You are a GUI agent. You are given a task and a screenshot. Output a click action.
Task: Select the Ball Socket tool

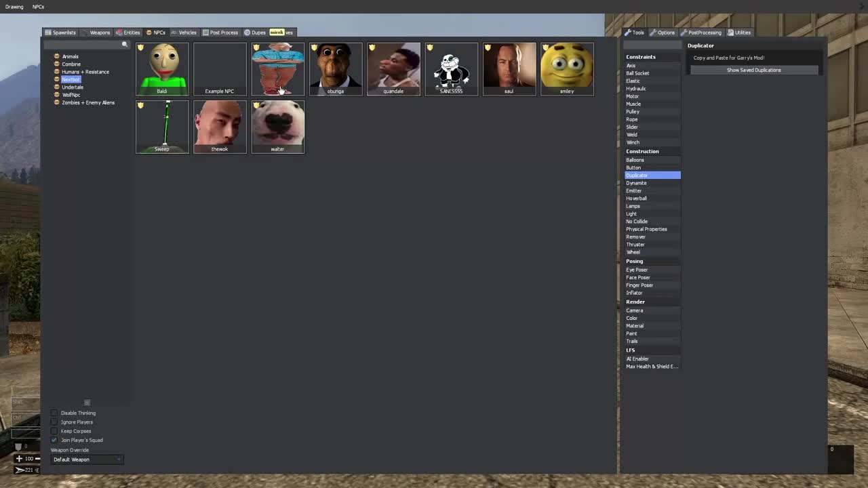pyautogui.click(x=652, y=73)
